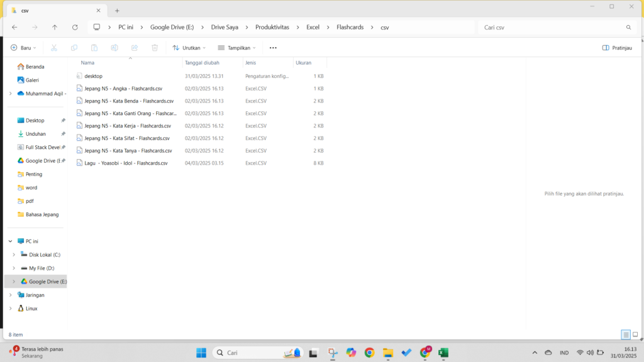Select the Excel breadcrumb
Screen dimensions: 644x362
click(313, 27)
